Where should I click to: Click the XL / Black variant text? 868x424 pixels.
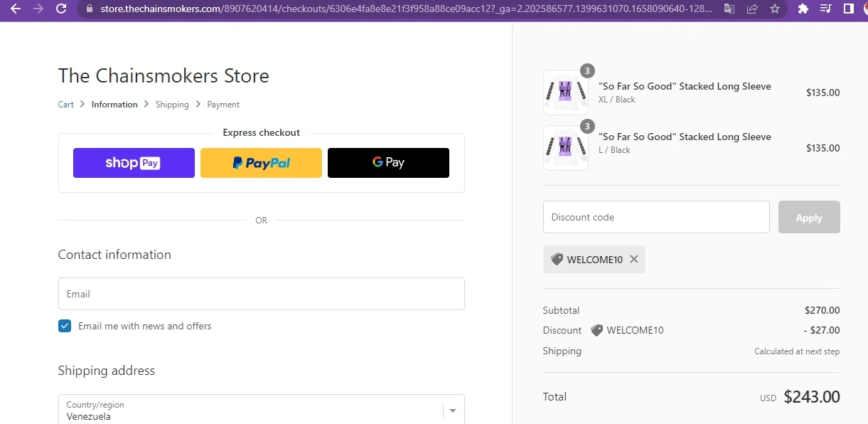pyautogui.click(x=617, y=100)
